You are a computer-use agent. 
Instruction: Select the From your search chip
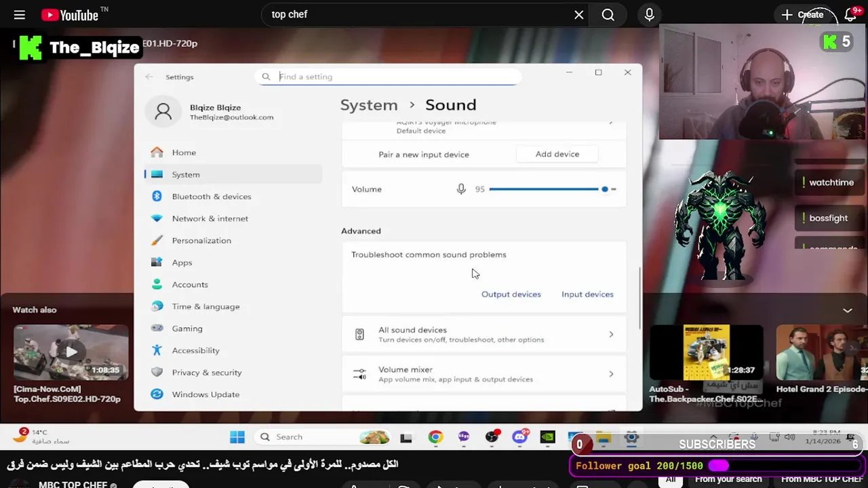click(728, 479)
